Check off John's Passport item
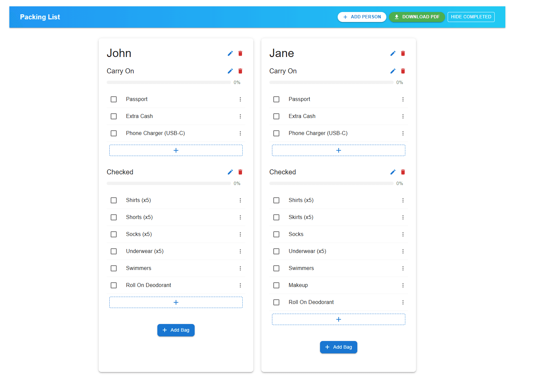Viewport: 549px width, 392px height. coord(114,99)
